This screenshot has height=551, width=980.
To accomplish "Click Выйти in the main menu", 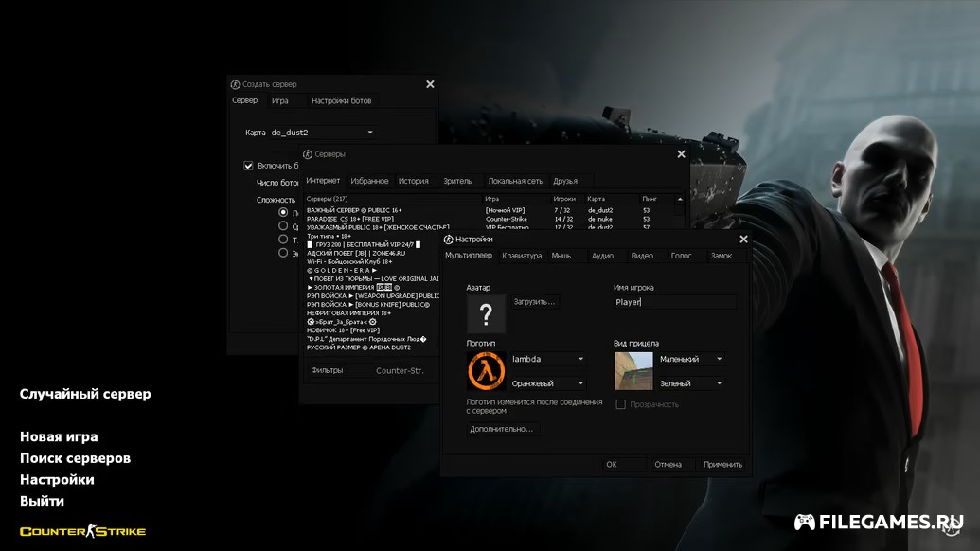I will coord(42,501).
